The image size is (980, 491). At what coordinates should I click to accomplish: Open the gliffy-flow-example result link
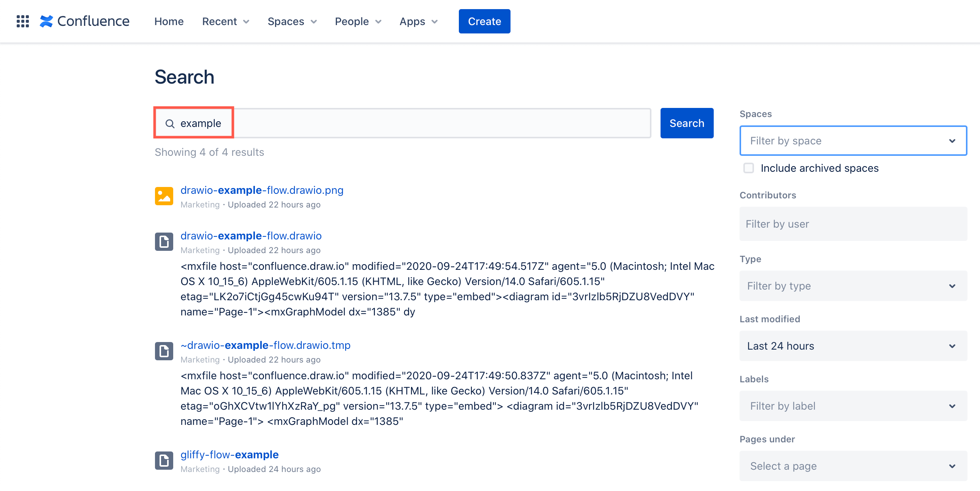point(229,455)
